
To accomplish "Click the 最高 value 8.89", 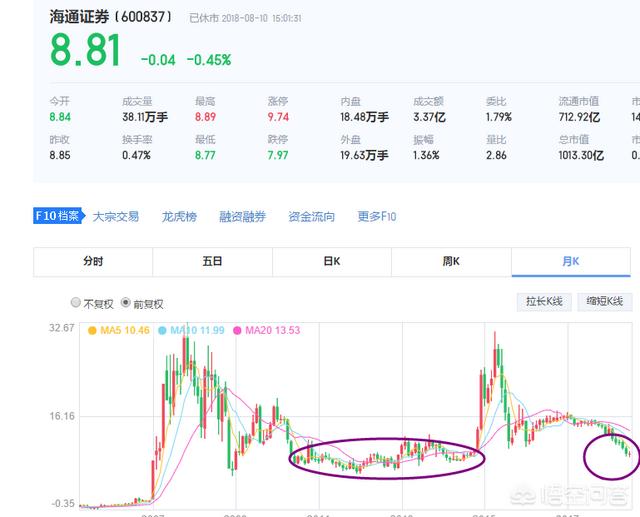I will point(205,118).
